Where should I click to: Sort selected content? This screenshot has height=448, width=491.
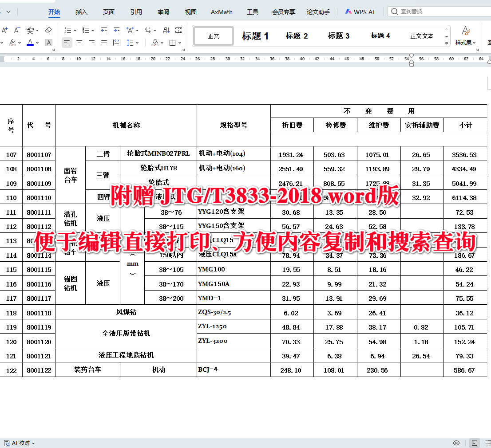[166, 30]
